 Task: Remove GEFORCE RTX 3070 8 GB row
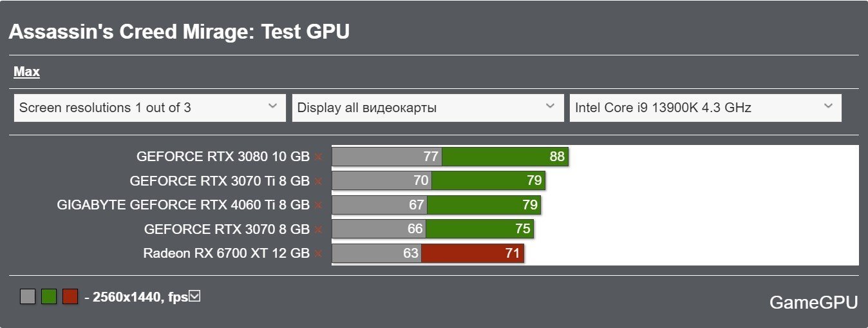[318, 229]
